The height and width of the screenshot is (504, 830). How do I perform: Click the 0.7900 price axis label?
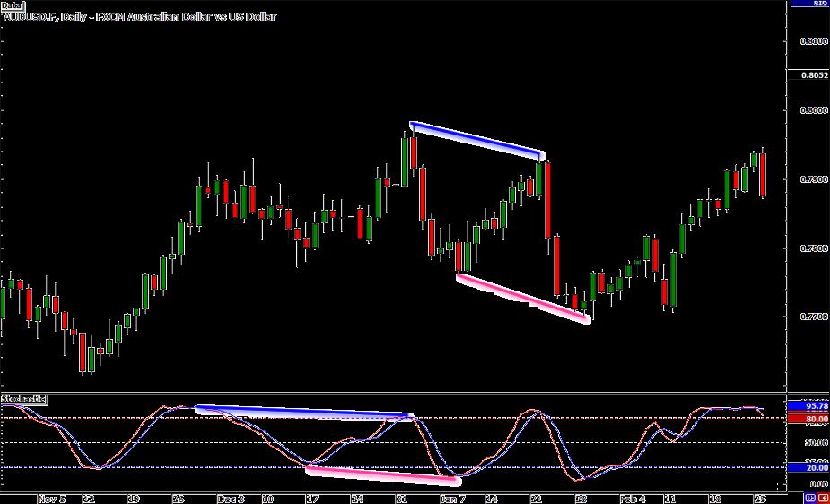click(814, 180)
